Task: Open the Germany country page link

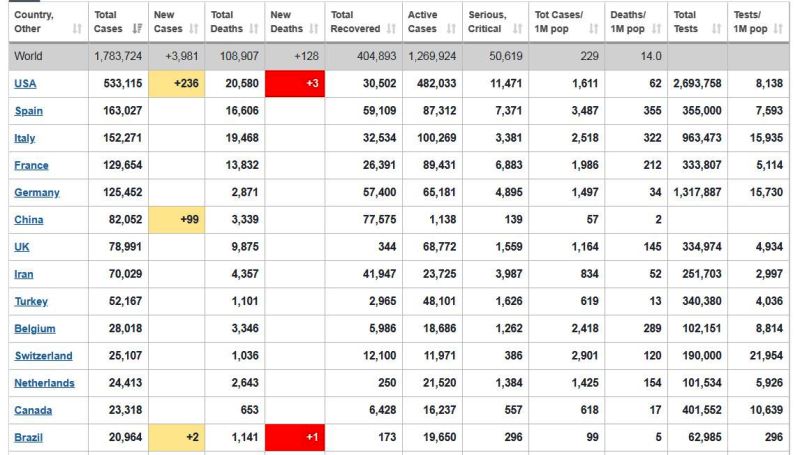Action: (37, 192)
